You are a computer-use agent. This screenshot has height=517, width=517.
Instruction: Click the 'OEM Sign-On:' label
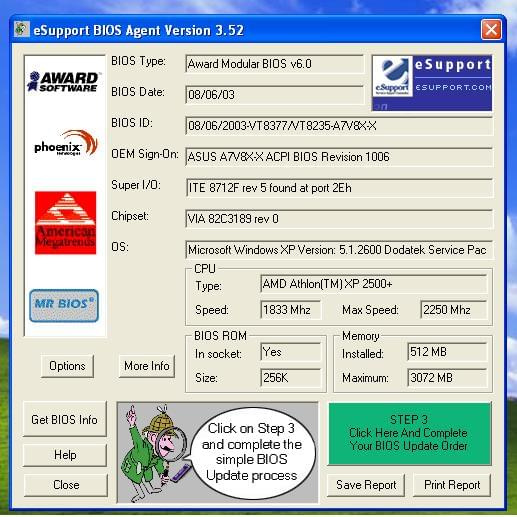pyautogui.click(x=145, y=154)
